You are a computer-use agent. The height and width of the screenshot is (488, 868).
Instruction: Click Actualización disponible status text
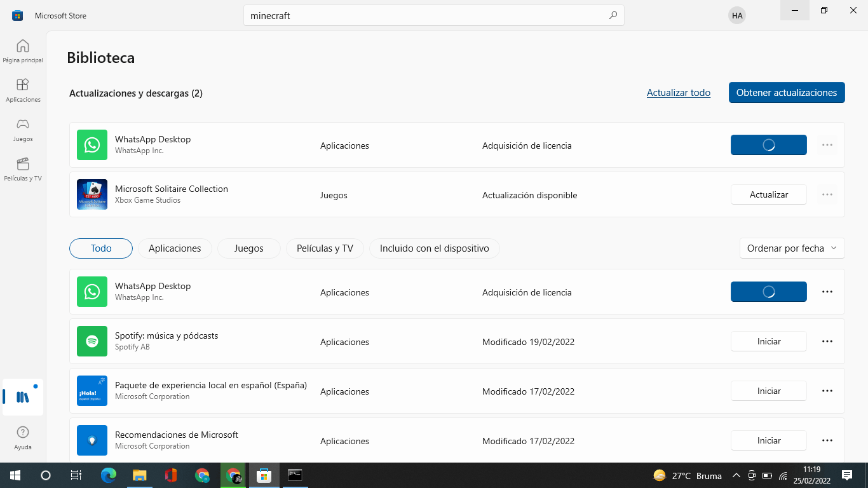tap(530, 195)
